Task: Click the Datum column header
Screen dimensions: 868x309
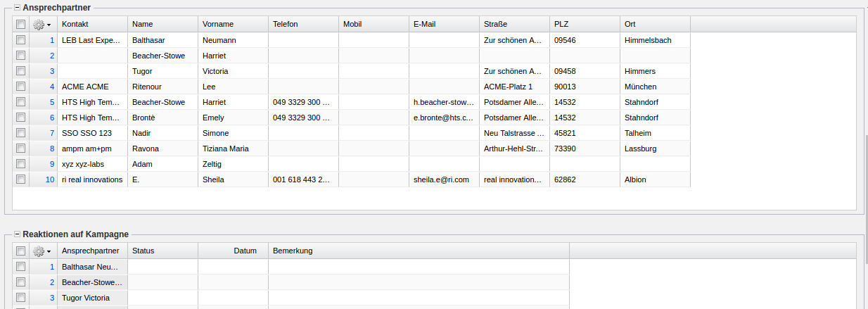Action: pos(232,251)
